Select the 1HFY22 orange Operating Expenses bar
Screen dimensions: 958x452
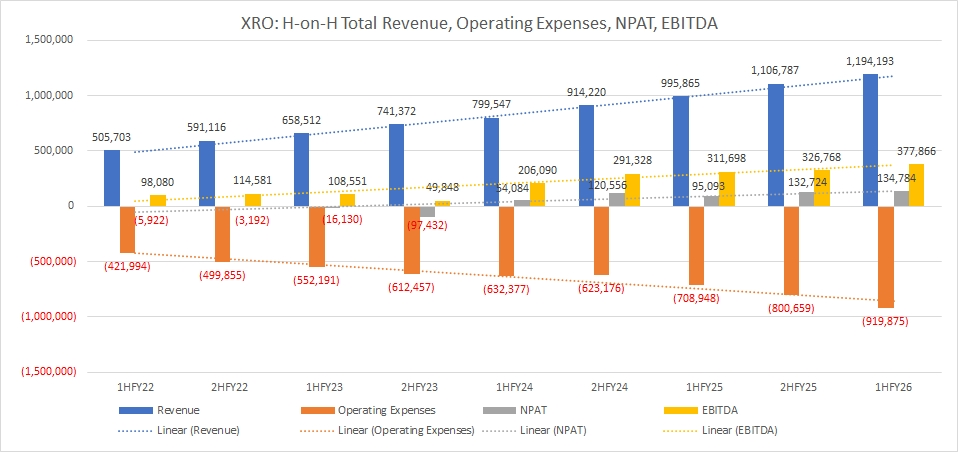tap(127, 229)
